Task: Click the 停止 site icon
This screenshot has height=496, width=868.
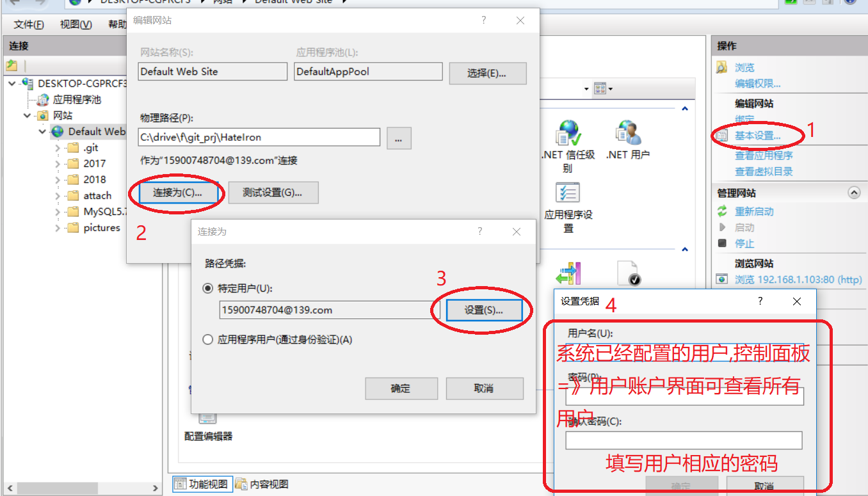Action: (723, 243)
